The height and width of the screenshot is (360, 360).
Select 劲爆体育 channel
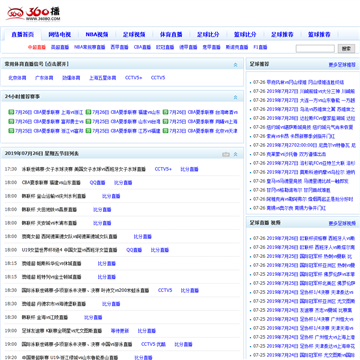[71, 78]
